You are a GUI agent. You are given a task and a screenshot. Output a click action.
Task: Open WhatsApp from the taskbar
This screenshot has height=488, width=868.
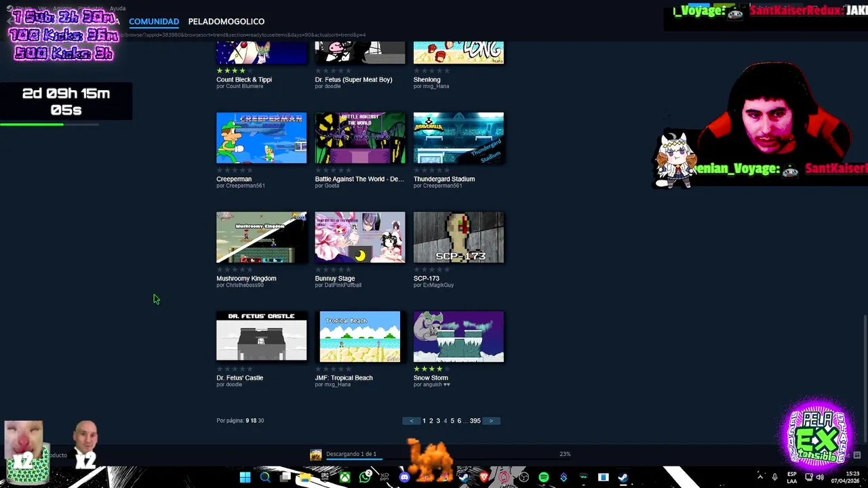366,476
